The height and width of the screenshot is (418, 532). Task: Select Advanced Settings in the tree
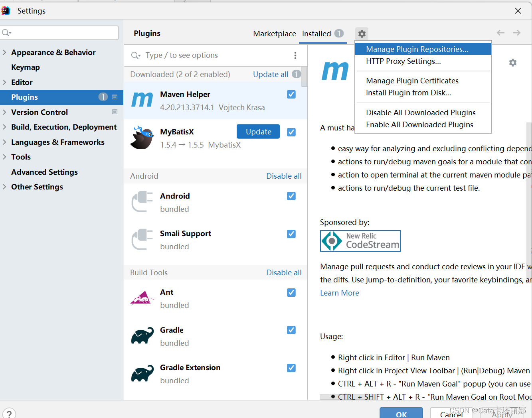tap(44, 172)
